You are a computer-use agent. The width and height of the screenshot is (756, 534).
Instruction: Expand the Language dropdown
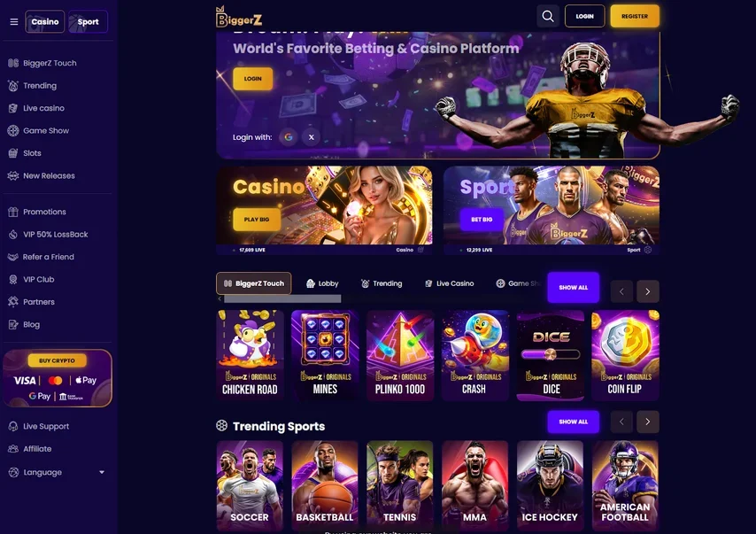pyautogui.click(x=57, y=472)
